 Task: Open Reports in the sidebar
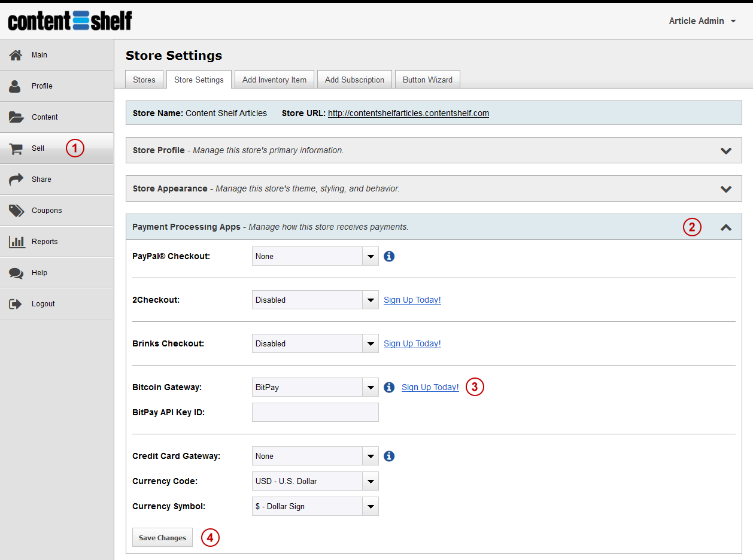(x=57, y=242)
